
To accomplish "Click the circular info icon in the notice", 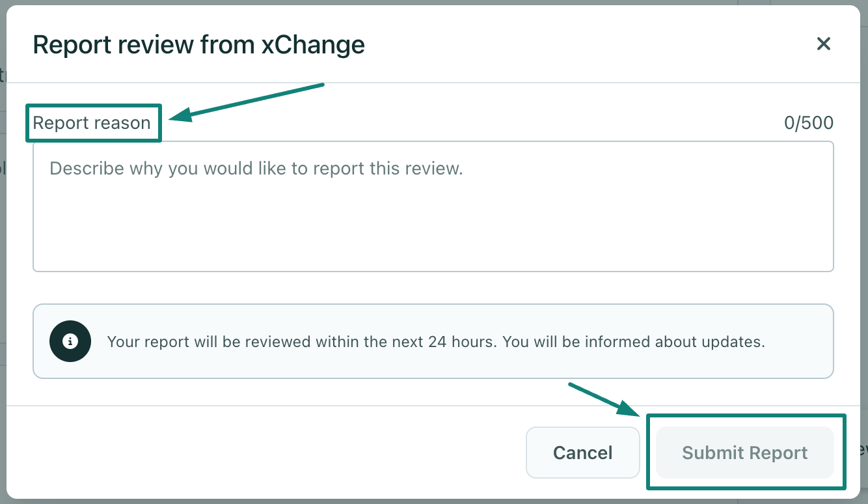I will (x=70, y=341).
